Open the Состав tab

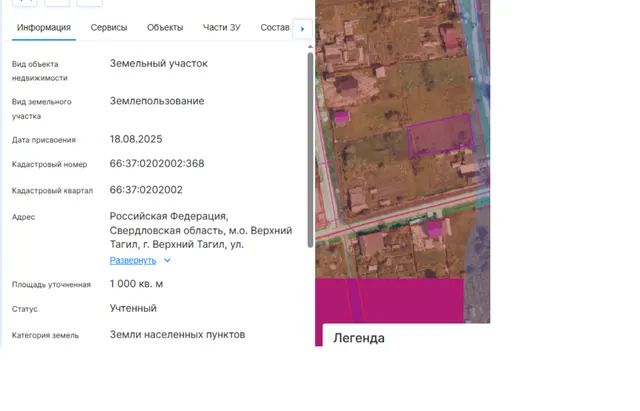point(275,28)
